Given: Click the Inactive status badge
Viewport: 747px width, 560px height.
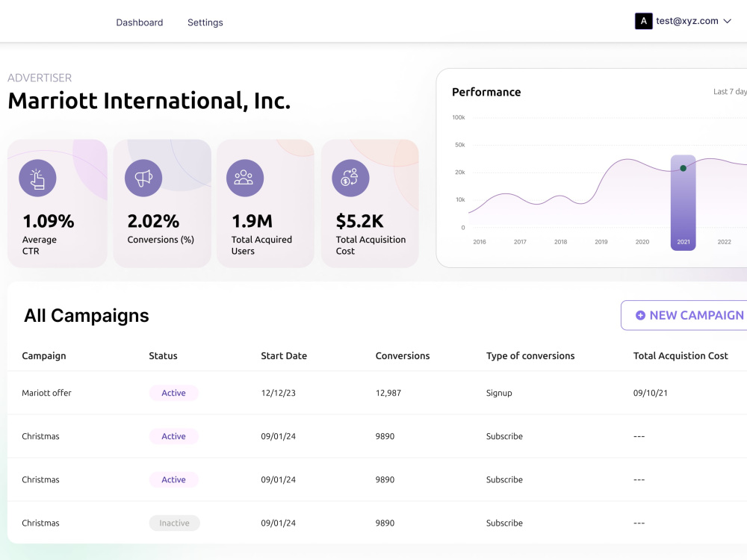Looking at the screenshot, I should tap(174, 523).
